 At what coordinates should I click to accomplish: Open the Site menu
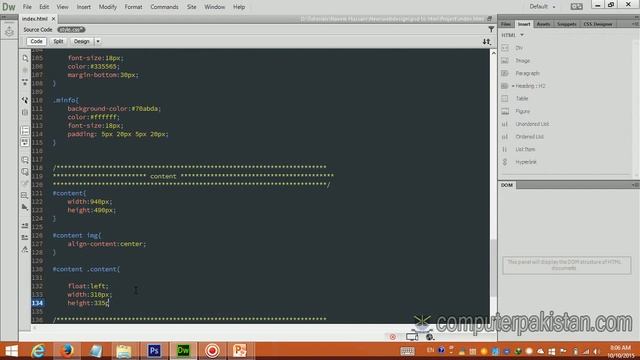click(191, 7)
